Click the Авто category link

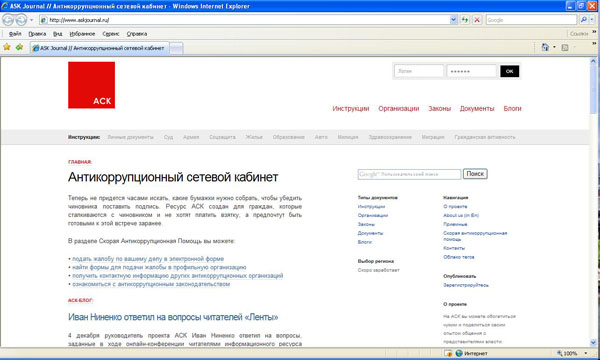pyautogui.click(x=321, y=137)
